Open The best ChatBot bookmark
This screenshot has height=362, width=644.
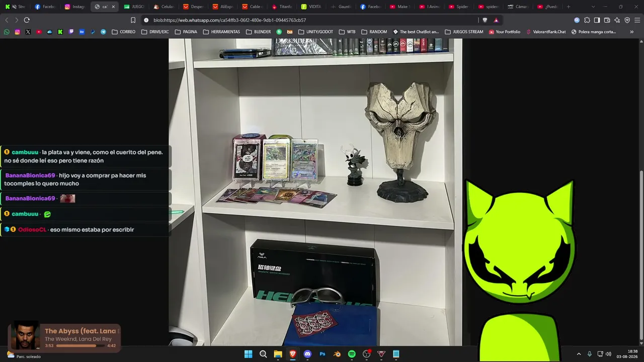point(416,32)
